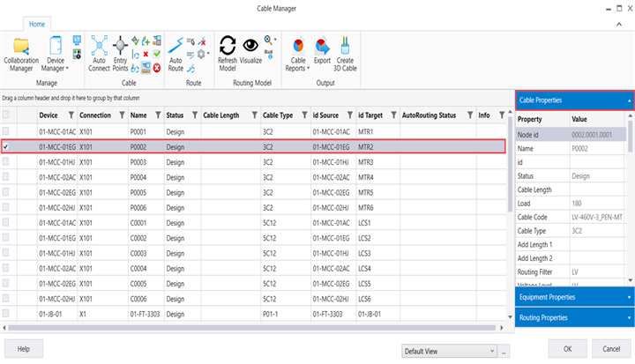The height and width of the screenshot is (364, 635).
Task: Open the Status column filter
Action: pyautogui.click(x=195, y=115)
